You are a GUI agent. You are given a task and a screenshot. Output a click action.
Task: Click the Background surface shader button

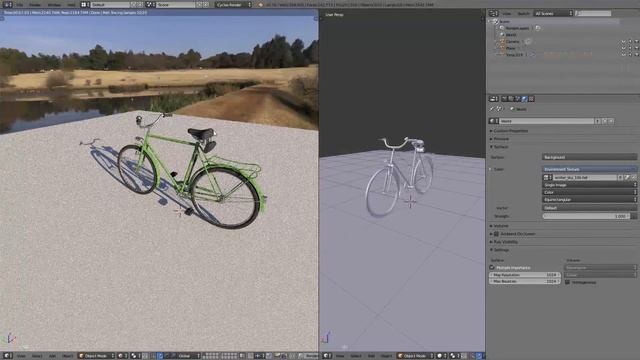[x=590, y=157]
